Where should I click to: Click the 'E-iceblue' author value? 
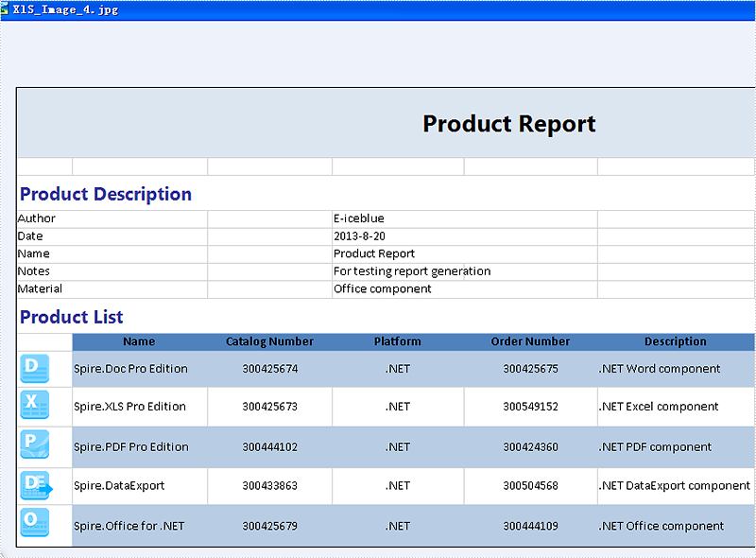point(359,218)
